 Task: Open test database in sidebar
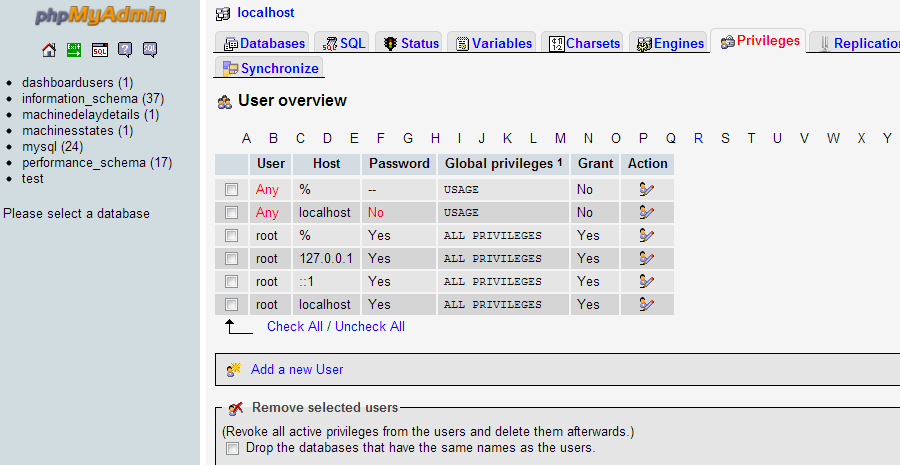33,179
